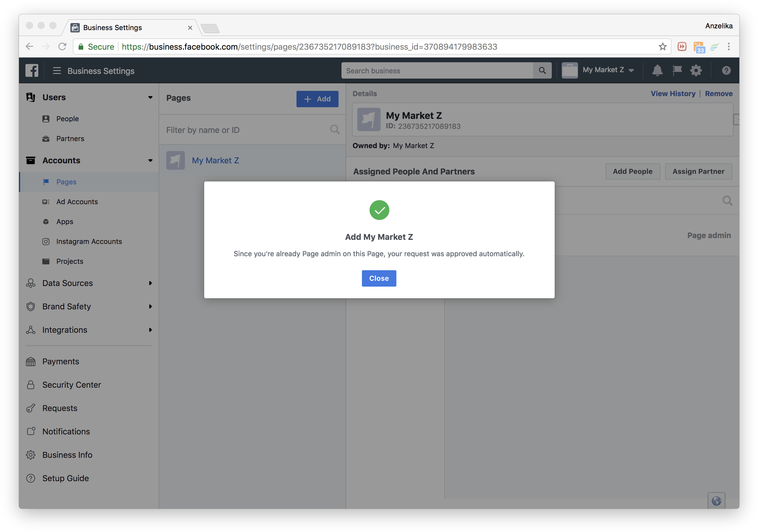Open Ad Accounts in the sidebar
The height and width of the screenshot is (532, 758).
pyautogui.click(x=77, y=202)
